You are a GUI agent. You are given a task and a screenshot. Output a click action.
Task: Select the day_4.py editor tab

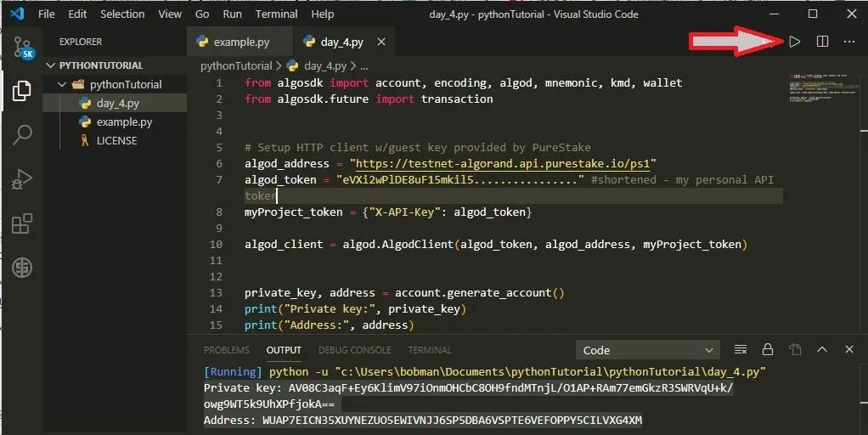[x=342, y=42]
